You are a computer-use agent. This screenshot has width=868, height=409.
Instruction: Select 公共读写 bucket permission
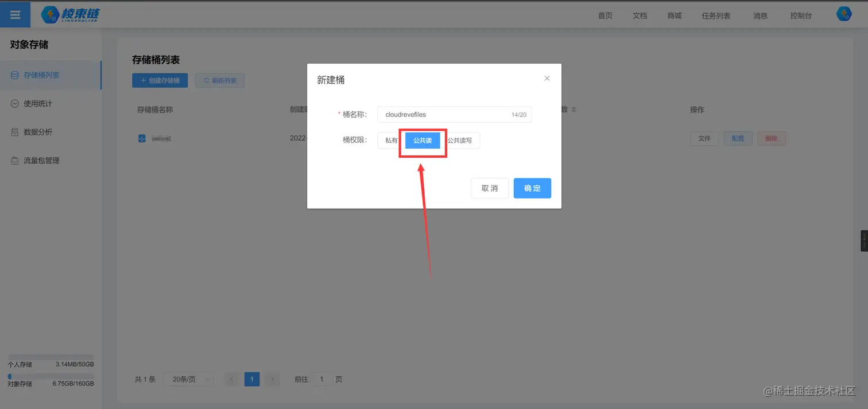pyautogui.click(x=460, y=141)
